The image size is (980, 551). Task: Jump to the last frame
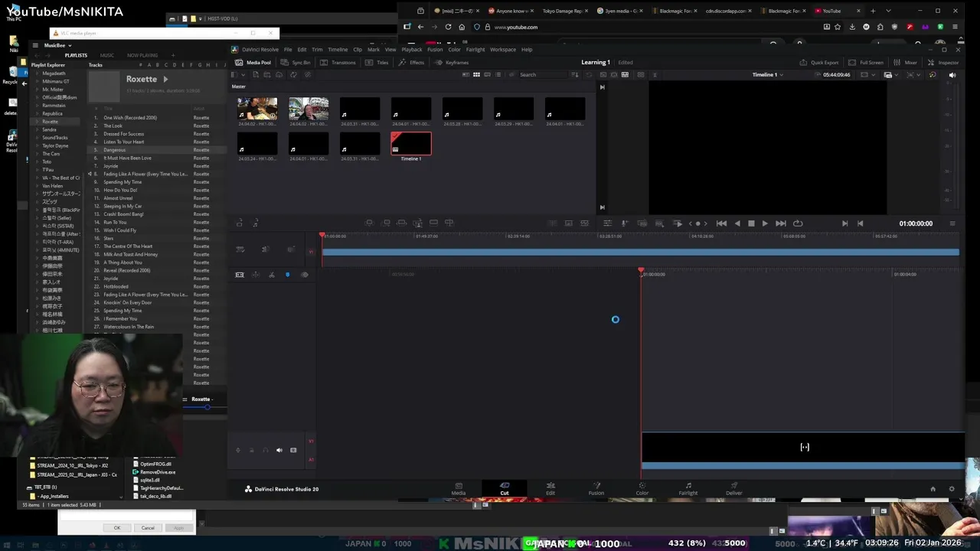click(x=780, y=223)
